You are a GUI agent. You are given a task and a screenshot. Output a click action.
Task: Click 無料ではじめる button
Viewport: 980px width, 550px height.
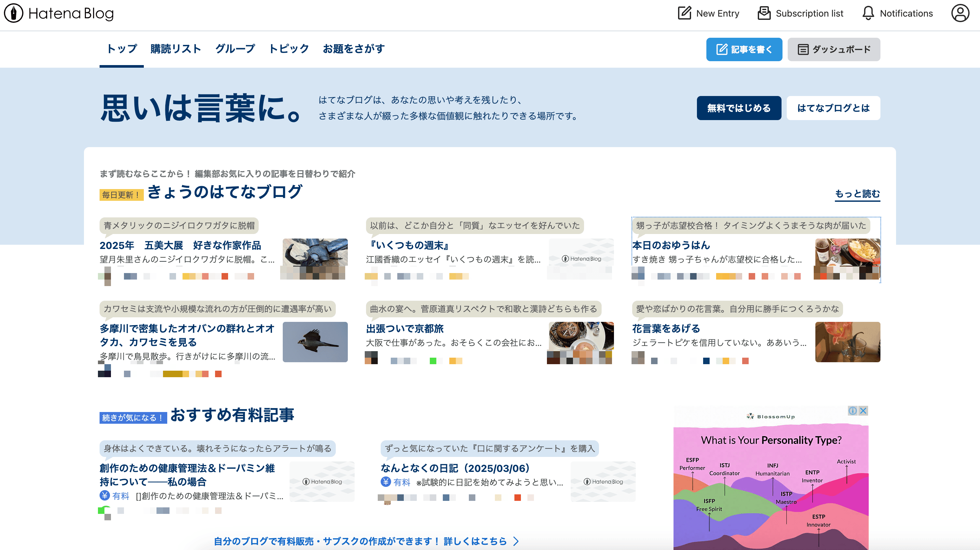pos(739,108)
